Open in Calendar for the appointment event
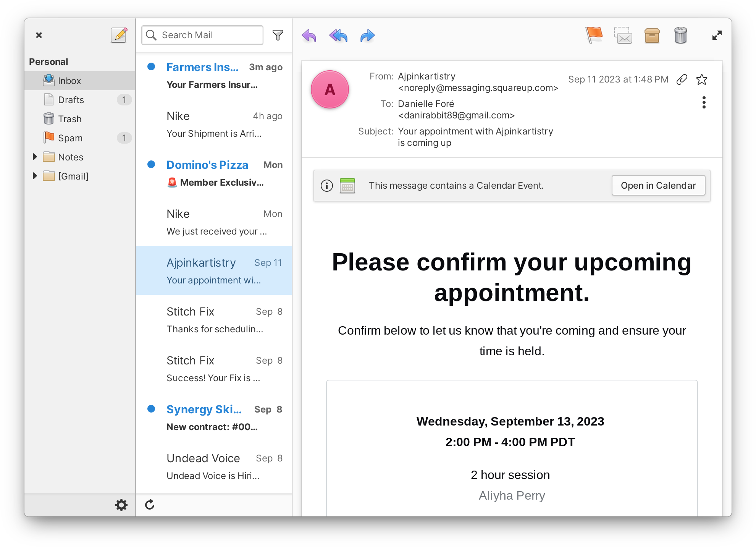 (x=658, y=186)
